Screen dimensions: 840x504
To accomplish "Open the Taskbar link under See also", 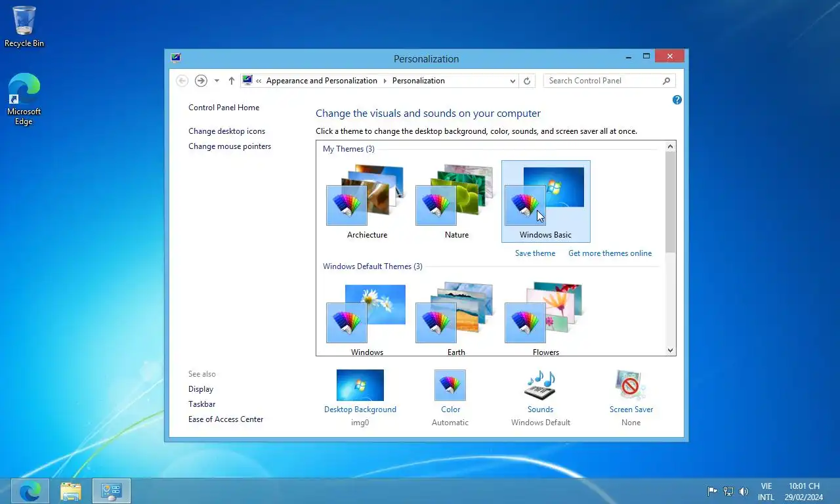I will [x=201, y=404].
